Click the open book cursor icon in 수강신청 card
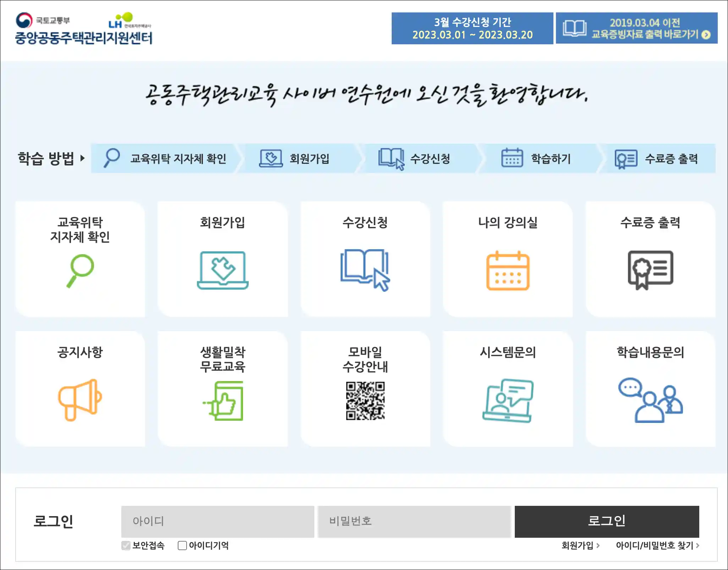 365,270
